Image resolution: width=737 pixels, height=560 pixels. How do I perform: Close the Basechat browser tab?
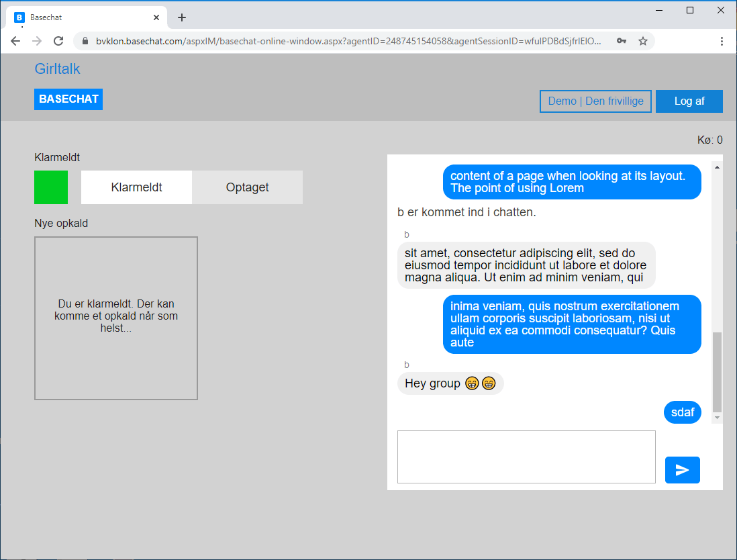tap(156, 17)
